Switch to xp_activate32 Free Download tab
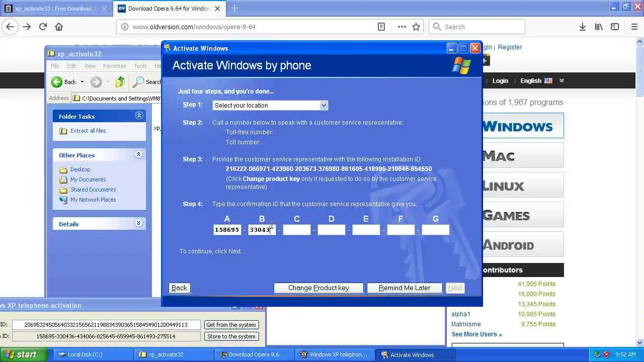 [56, 9]
